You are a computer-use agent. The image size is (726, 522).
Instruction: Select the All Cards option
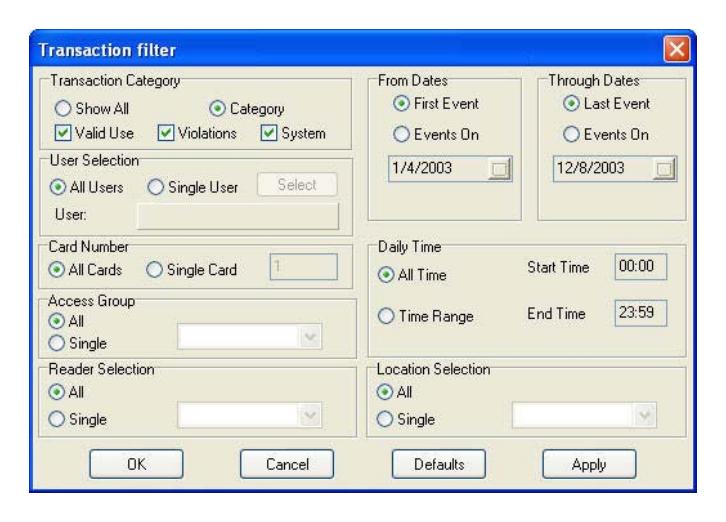[56, 270]
